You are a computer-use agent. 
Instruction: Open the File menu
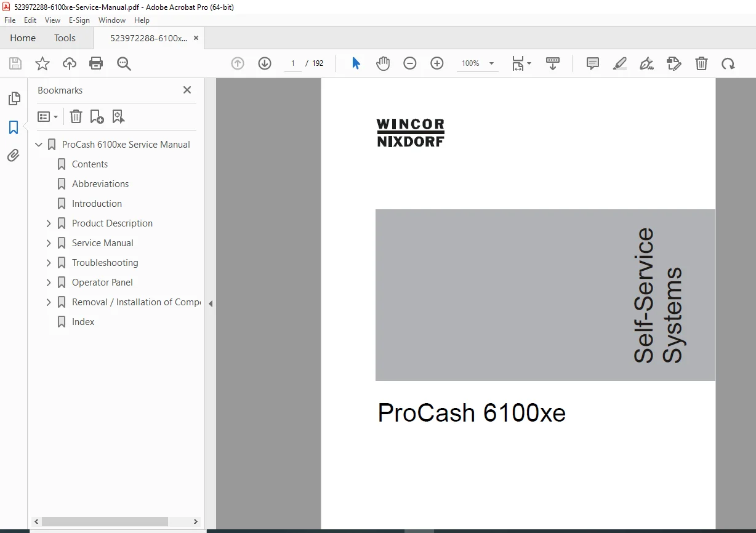[x=10, y=20]
